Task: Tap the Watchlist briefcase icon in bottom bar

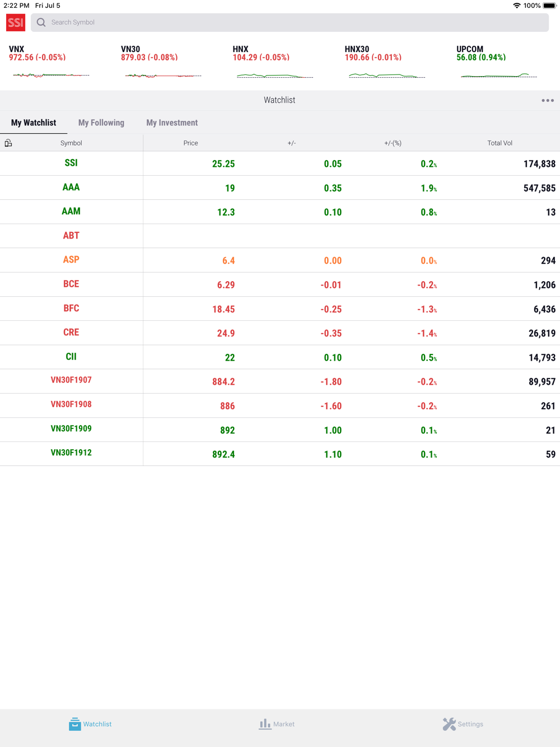Action: [74, 724]
